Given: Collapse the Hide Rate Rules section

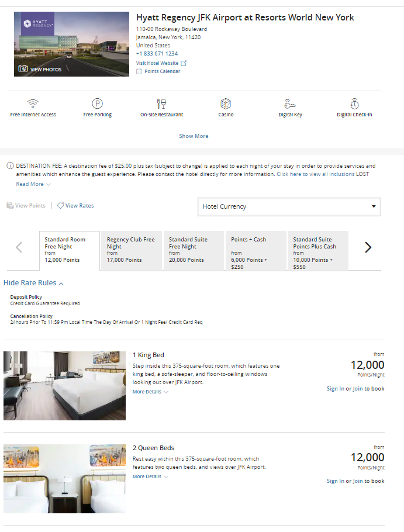Looking at the screenshot, I should (x=33, y=282).
